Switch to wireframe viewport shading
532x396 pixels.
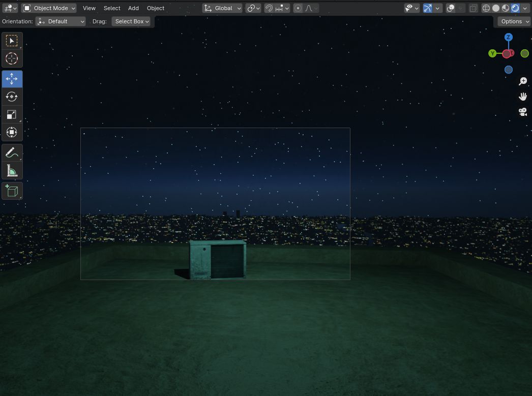coord(486,8)
